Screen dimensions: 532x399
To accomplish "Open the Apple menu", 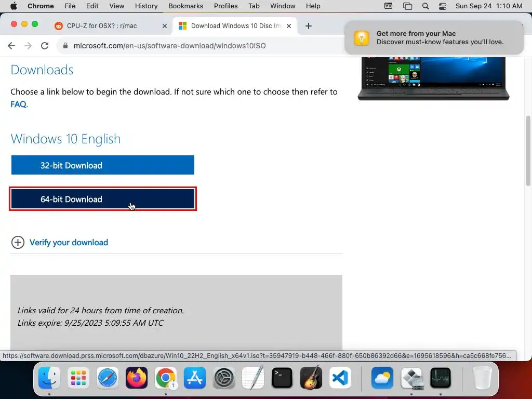I will 14,6.
